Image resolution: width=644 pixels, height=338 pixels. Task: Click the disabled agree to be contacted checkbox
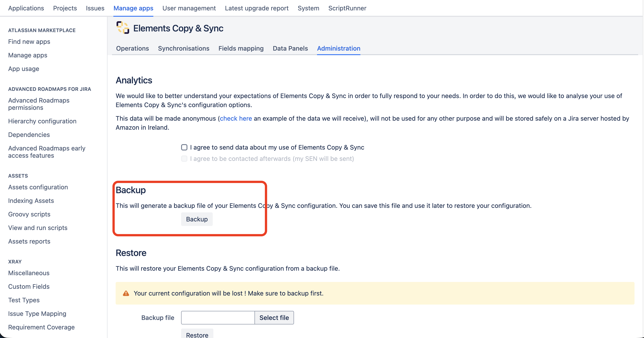point(184,159)
